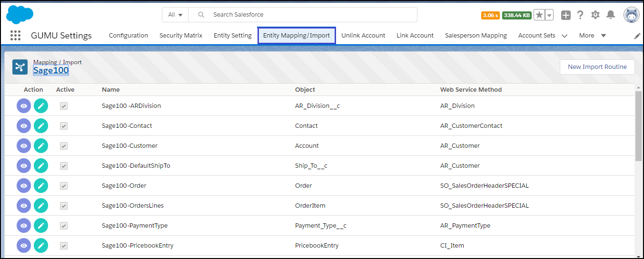
Task: Toggle Active checkbox for Sage100-Order
Action: [x=64, y=186]
